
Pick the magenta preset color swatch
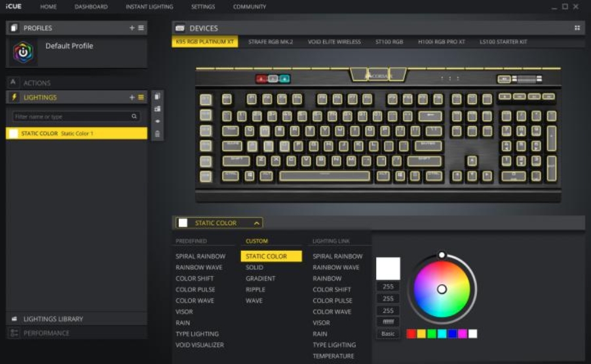(463, 333)
